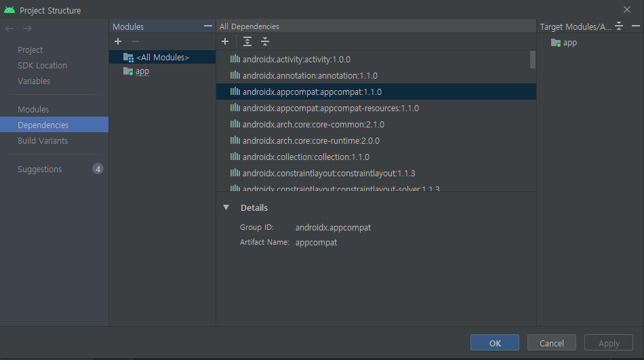Open the Project settings page
This screenshot has height=360, width=644.
point(30,49)
